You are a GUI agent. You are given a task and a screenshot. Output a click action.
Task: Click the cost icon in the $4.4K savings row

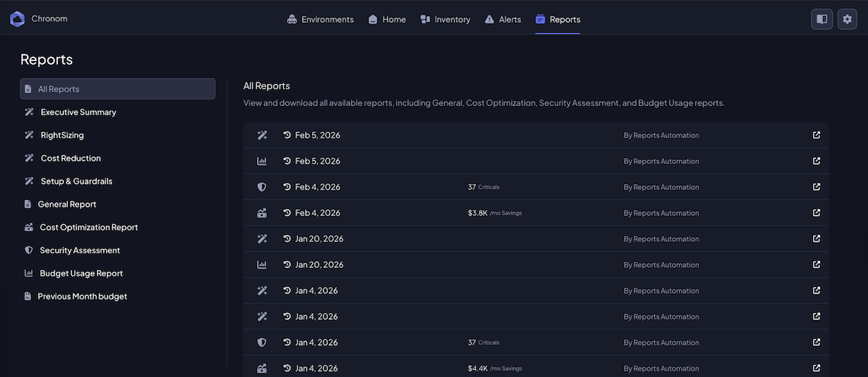coord(262,368)
